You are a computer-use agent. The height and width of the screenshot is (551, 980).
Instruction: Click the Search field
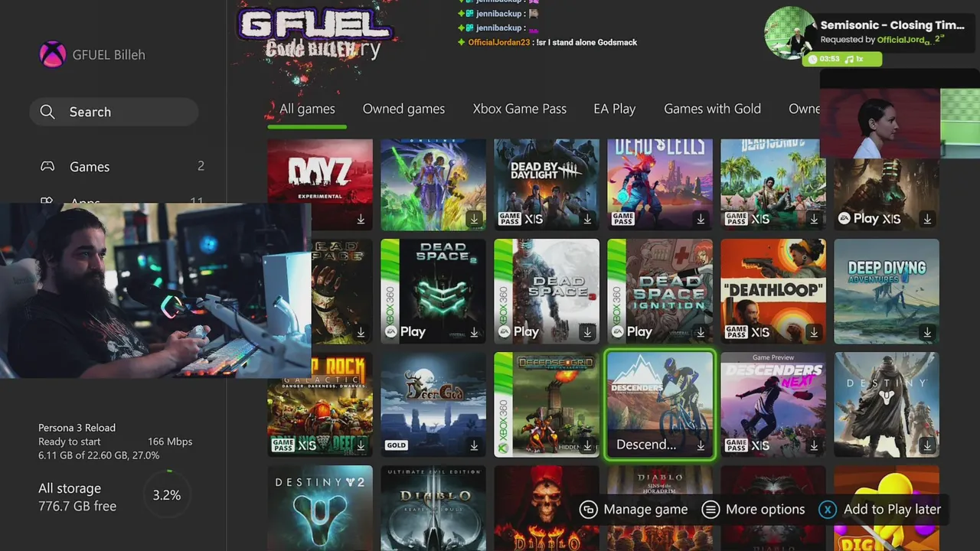coord(114,112)
